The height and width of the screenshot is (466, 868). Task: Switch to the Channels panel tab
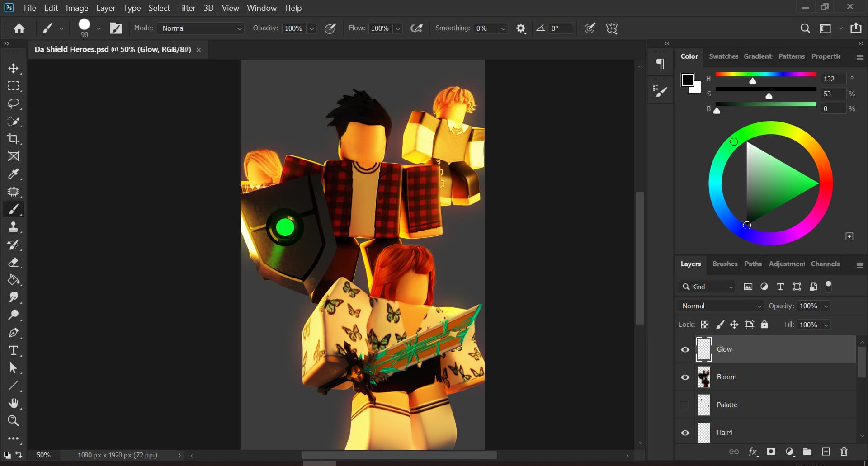click(825, 264)
